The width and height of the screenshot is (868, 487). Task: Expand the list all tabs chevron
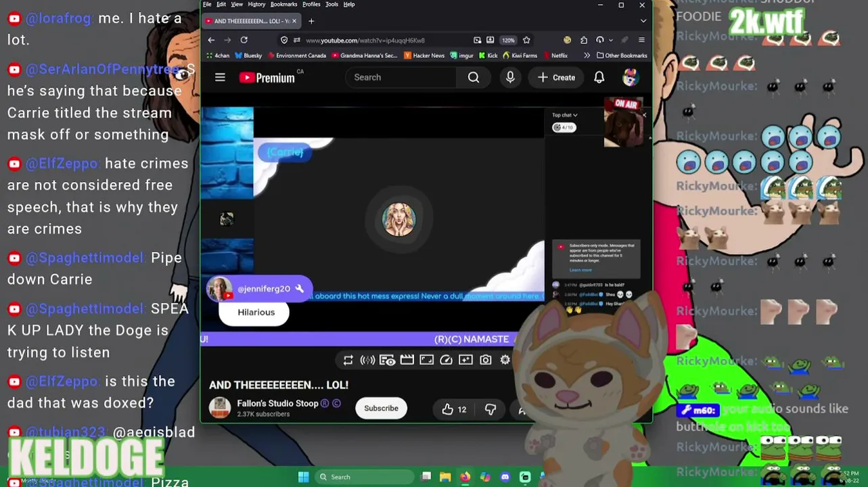(x=643, y=21)
